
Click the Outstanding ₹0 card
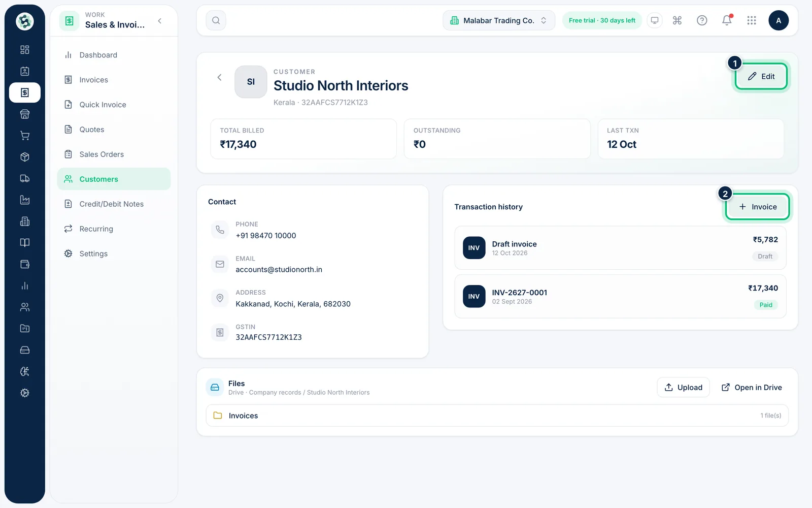point(497,139)
